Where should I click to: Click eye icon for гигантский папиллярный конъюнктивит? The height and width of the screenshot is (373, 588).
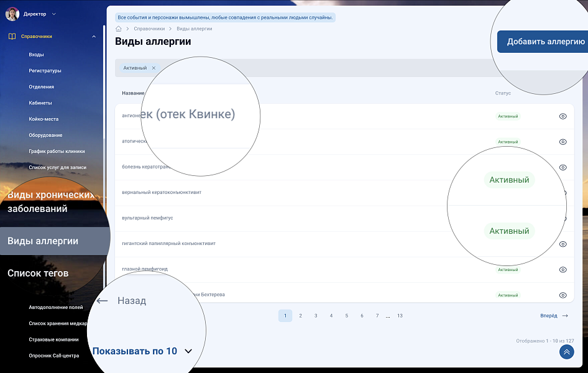563,244
